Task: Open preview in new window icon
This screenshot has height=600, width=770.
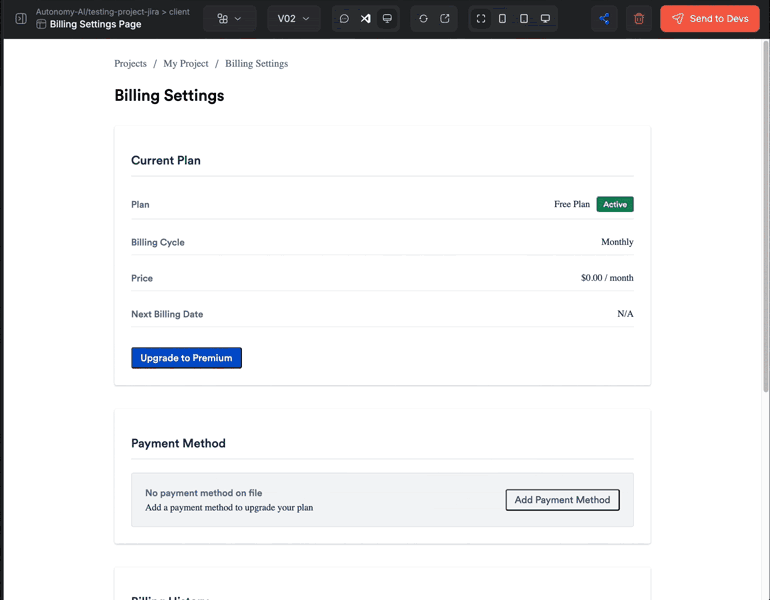Action: click(x=445, y=19)
